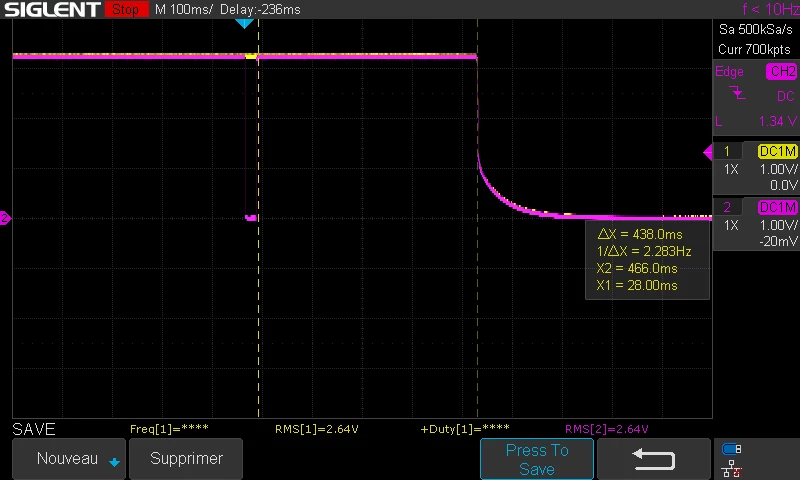Click the blue trigger position marker
This screenshot has width=800, height=480.
click(244, 23)
